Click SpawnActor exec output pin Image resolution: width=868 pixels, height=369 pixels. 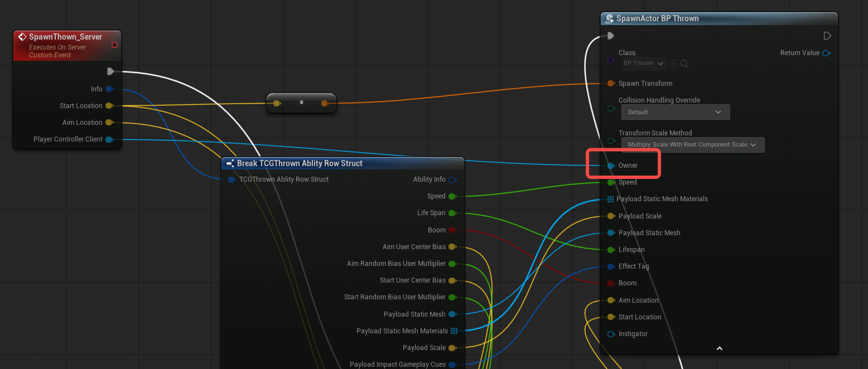click(x=827, y=36)
